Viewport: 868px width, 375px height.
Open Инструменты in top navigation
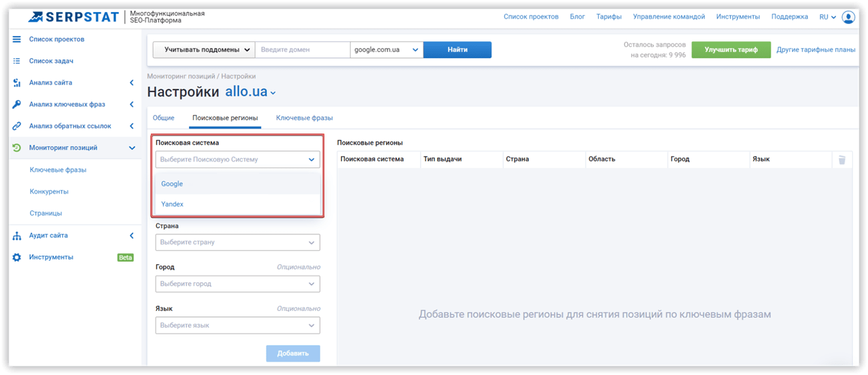[738, 17]
